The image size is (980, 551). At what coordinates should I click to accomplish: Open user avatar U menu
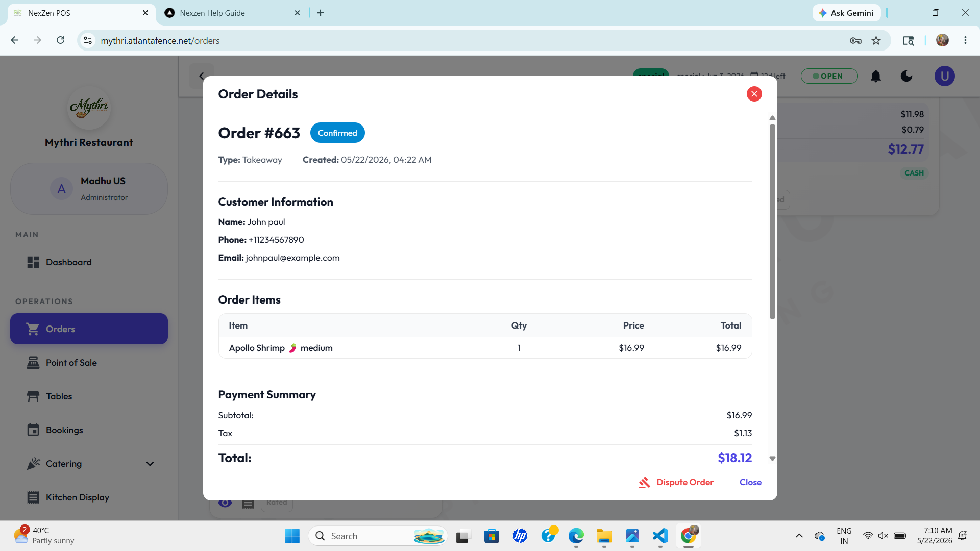945,76
